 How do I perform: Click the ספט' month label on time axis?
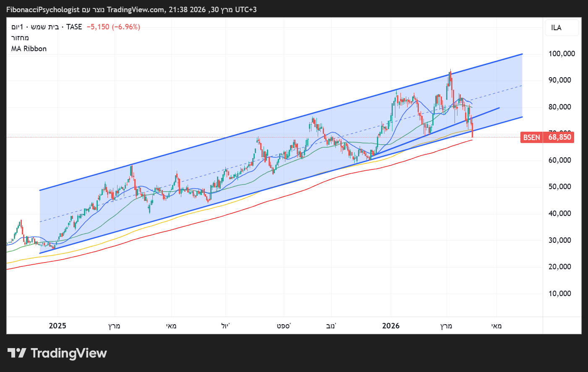pyautogui.click(x=284, y=326)
